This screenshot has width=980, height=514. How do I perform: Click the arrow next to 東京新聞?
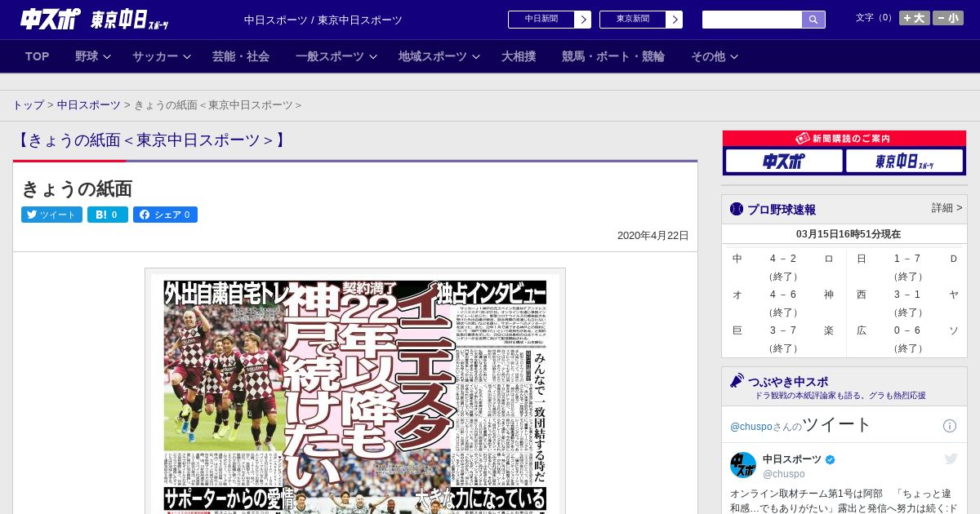tap(675, 20)
